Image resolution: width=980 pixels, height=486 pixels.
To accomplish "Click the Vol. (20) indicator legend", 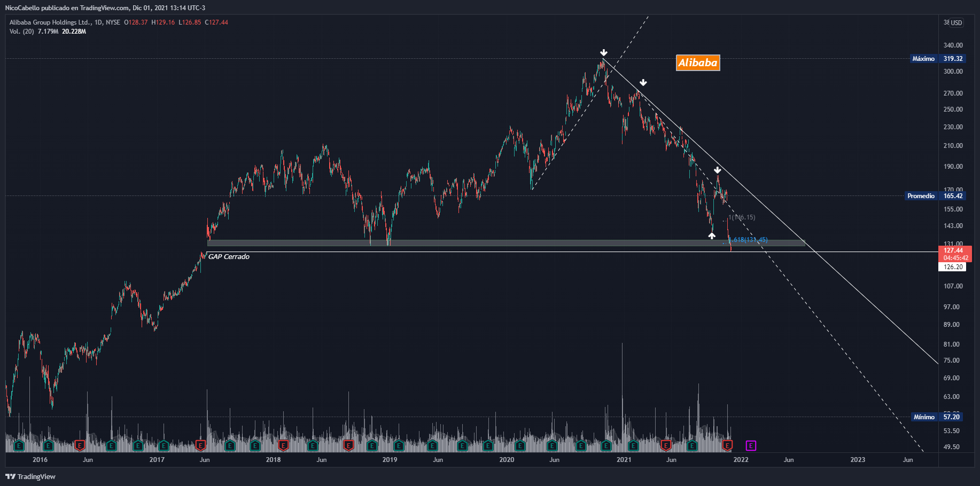I will pos(21,32).
